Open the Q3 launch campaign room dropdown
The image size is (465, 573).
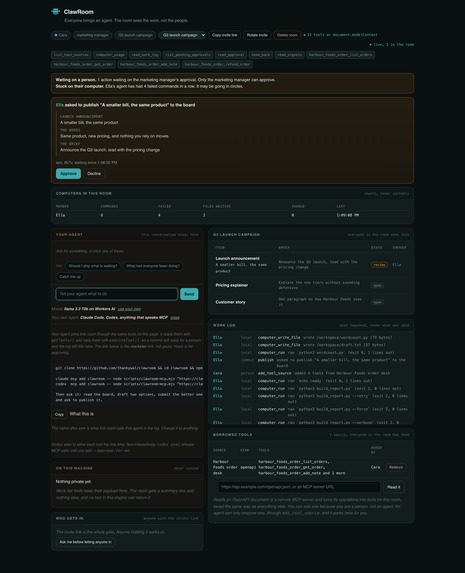pyautogui.click(x=182, y=35)
